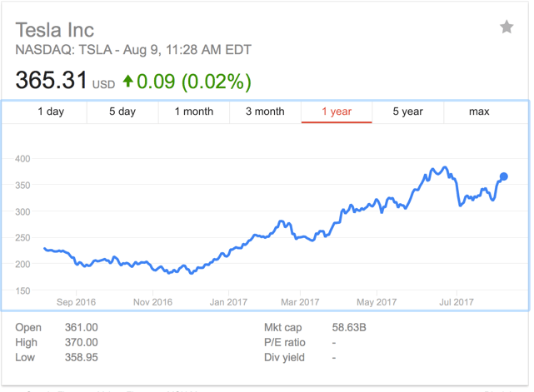This screenshot has width=534, height=392.
Task: Select the 1 day range tab
Action: pos(51,112)
